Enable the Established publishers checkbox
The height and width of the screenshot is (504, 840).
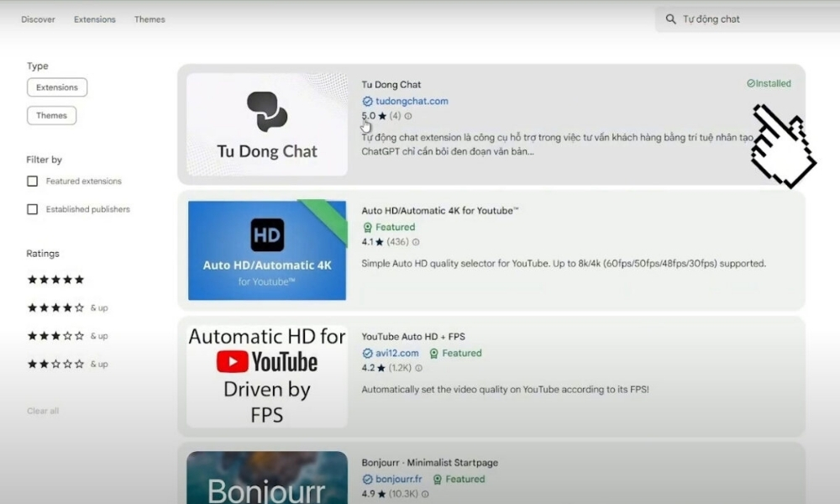click(x=33, y=209)
